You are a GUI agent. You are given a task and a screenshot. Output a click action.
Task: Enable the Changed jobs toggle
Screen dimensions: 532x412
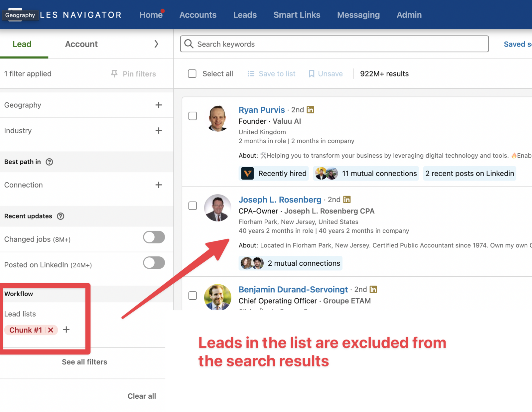pos(154,237)
